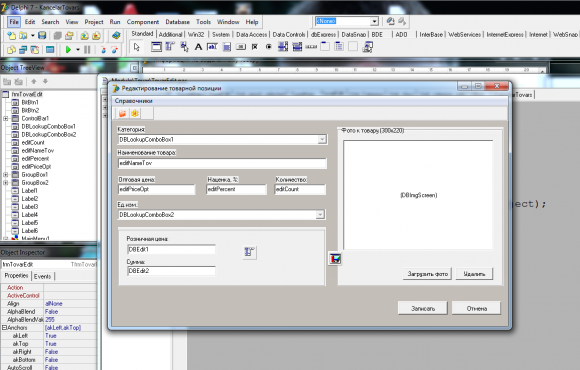Screen dimensions: 580x370
Task: Click the Загрузить фото button
Action: click(x=427, y=274)
